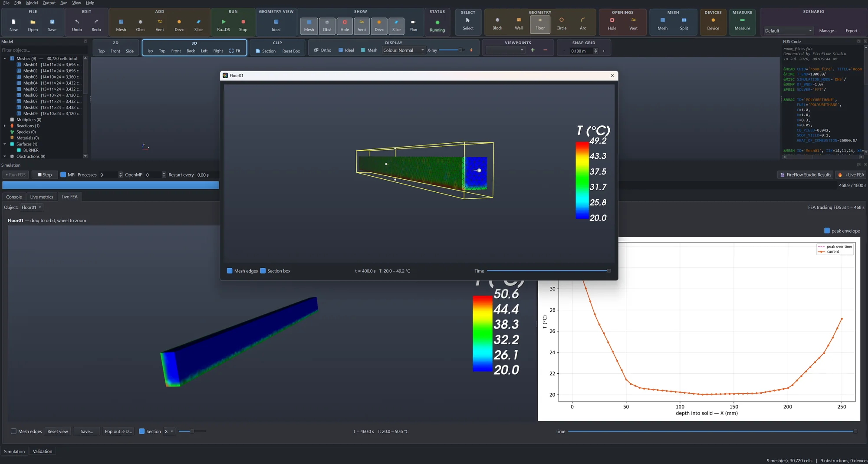Click the Section position slider
Screen dimensions: 868x464
point(192,431)
